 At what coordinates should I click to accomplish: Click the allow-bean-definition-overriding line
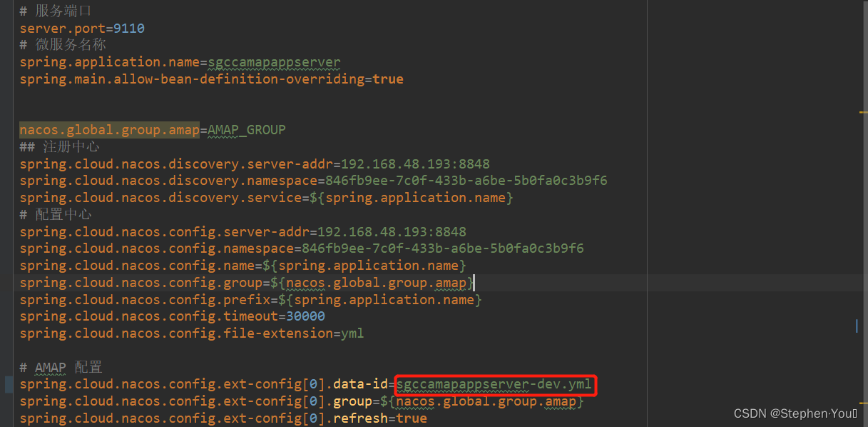pyautogui.click(x=211, y=79)
